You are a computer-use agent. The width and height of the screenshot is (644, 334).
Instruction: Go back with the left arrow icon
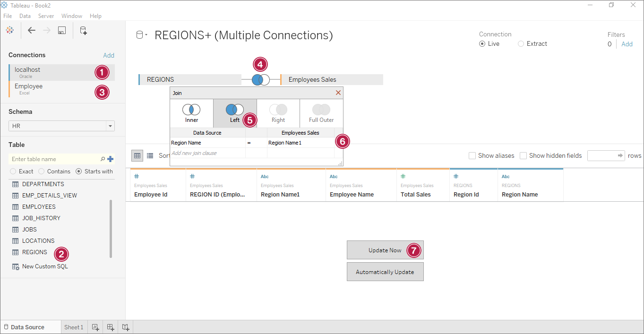[32, 30]
